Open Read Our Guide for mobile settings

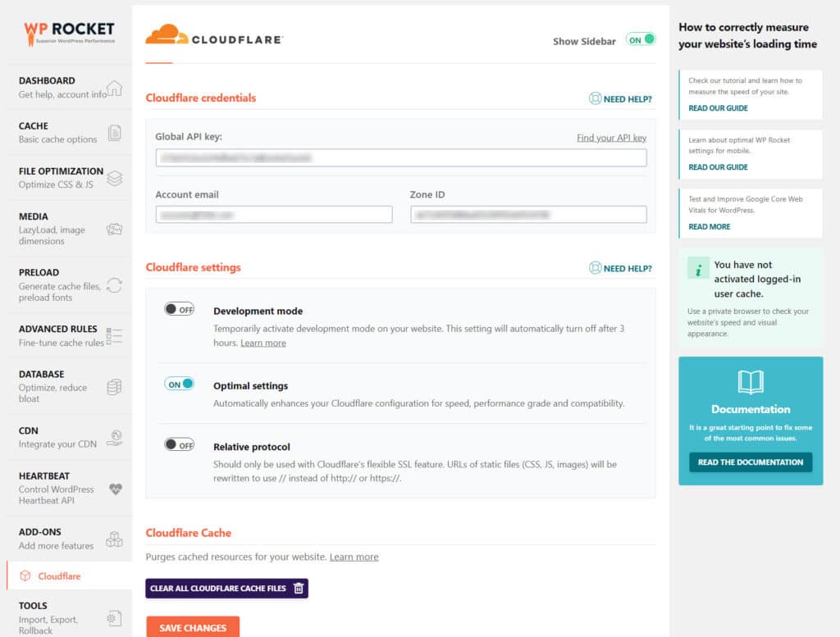point(718,167)
